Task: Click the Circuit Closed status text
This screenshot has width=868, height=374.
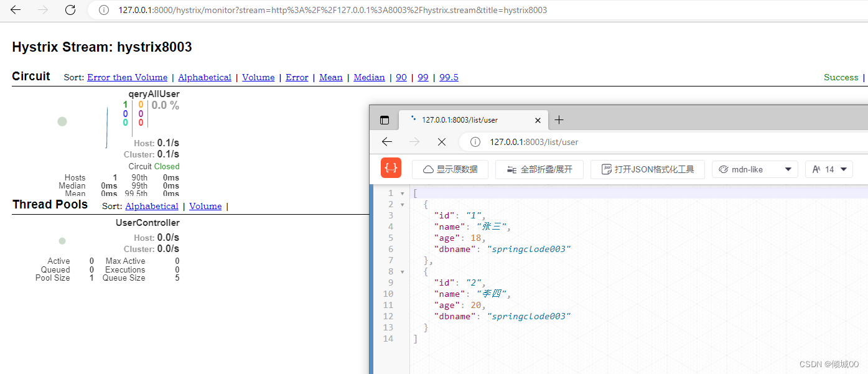Action: 154,166
